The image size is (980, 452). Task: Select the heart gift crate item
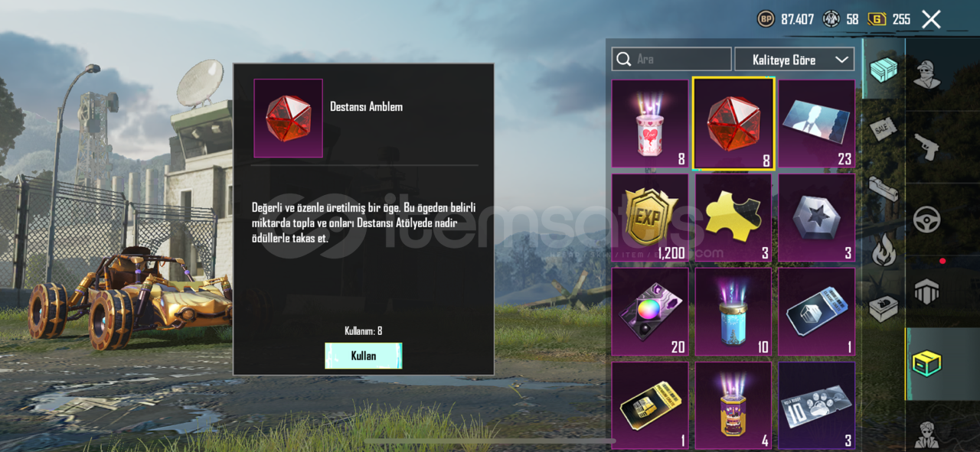point(649,123)
